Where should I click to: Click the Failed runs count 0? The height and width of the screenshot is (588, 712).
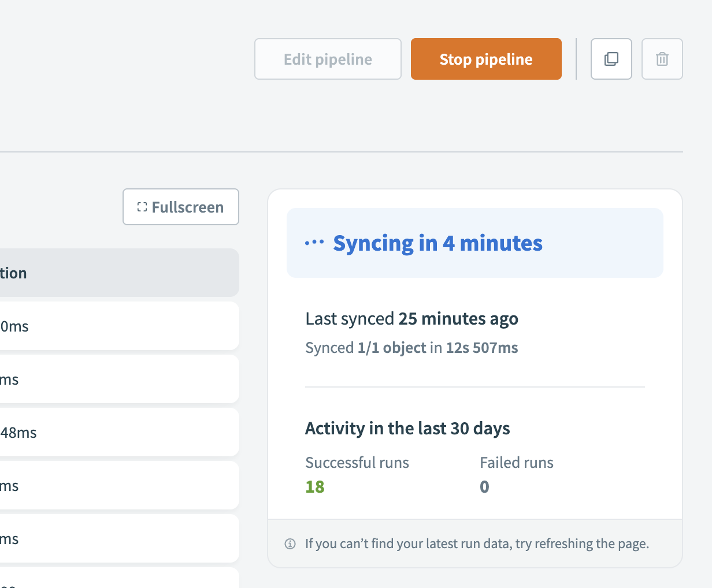484,486
